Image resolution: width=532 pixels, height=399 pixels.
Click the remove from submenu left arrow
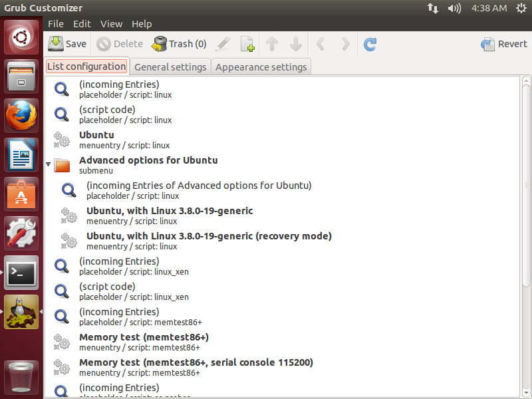coord(321,44)
